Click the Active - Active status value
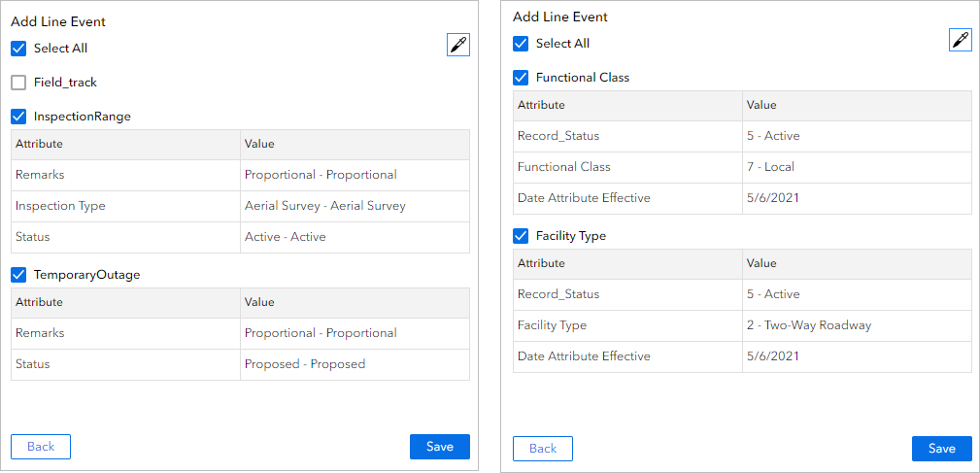This screenshot has width=980, height=473. 285,237
